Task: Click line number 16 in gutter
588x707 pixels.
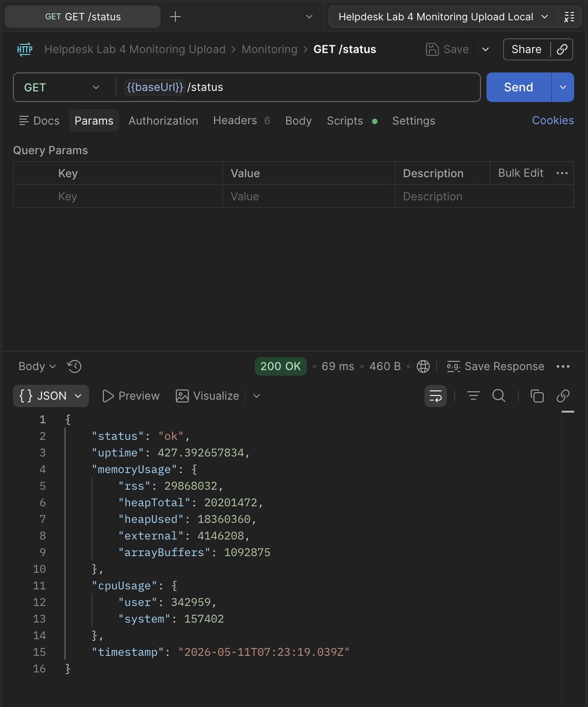Action: [x=40, y=669]
